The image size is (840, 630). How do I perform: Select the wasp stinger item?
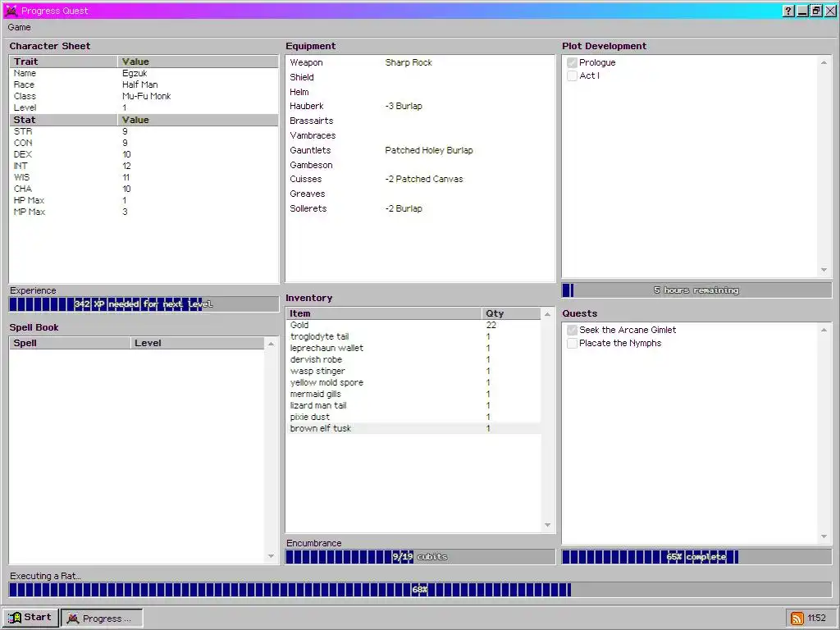(x=413, y=372)
